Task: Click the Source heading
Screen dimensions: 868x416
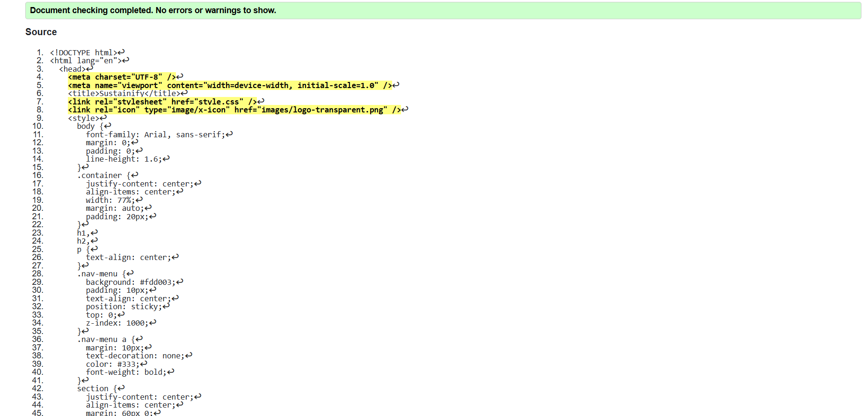Action: pyautogui.click(x=41, y=32)
